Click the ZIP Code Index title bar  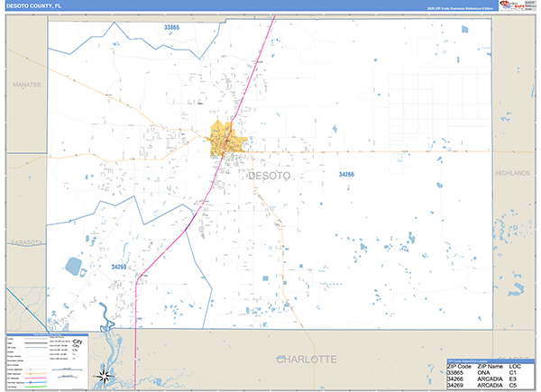491,361
